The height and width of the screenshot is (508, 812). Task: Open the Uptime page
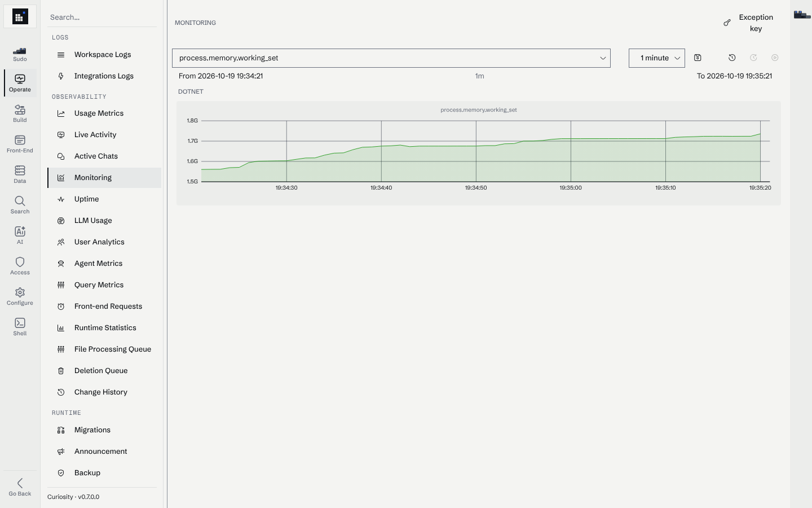pyautogui.click(x=104, y=199)
